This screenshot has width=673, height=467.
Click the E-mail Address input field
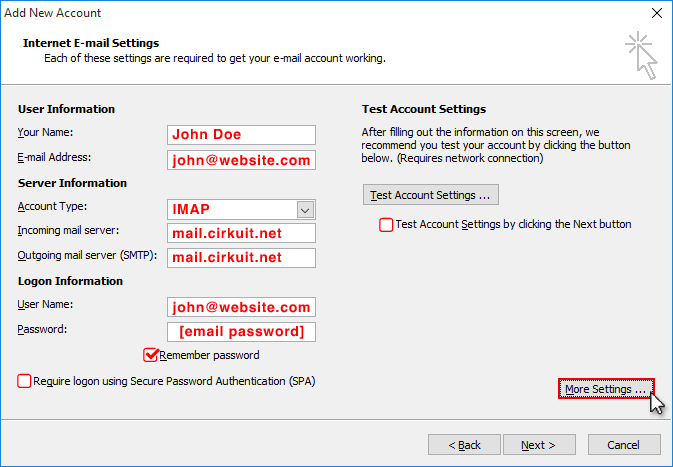click(241, 160)
